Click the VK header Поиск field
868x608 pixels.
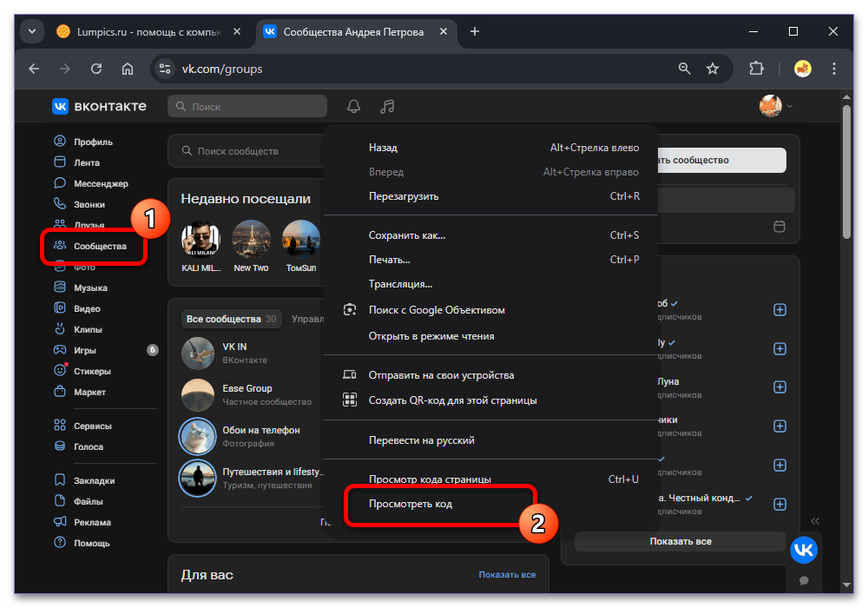click(x=247, y=106)
